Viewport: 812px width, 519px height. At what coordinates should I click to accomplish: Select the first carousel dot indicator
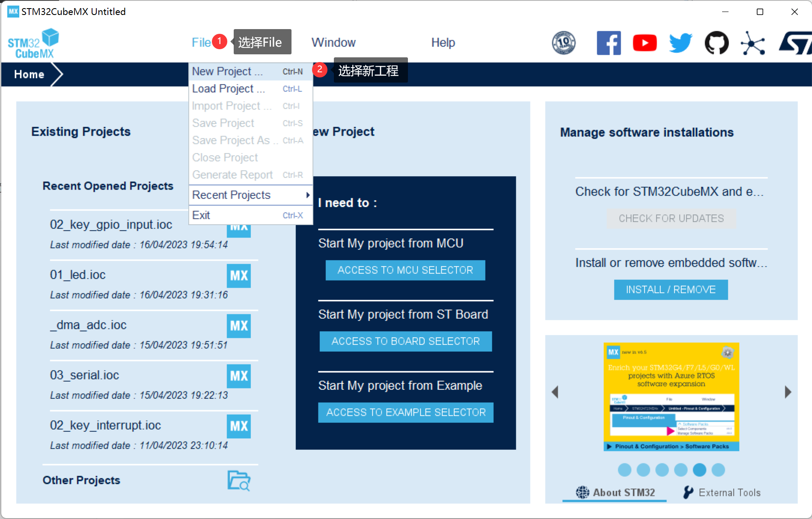625,470
